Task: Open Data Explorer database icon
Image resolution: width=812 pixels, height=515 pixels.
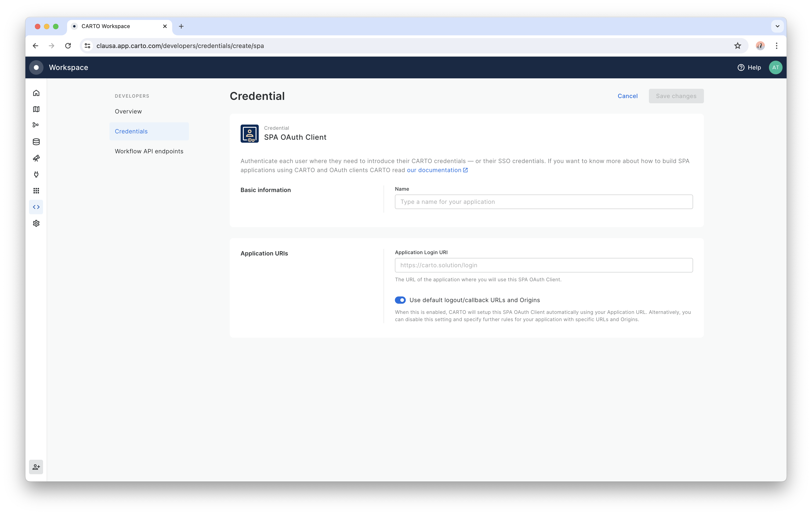Action: click(36, 142)
